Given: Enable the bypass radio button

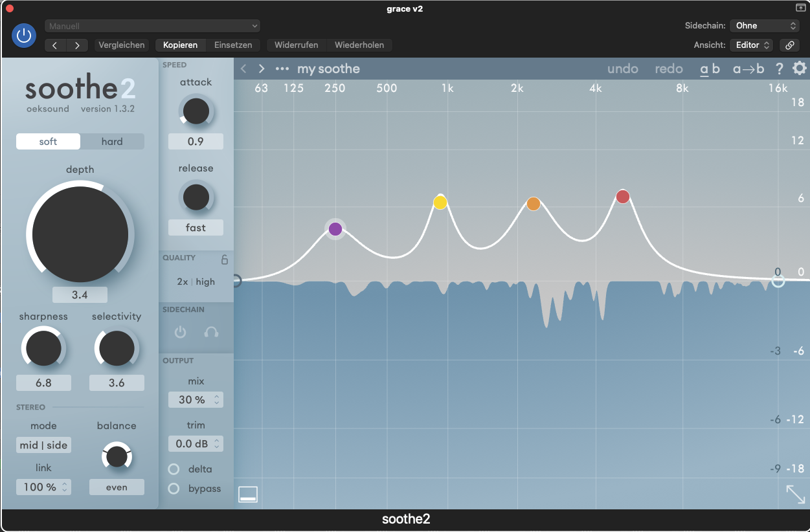Looking at the screenshot, I should point(174,489).
